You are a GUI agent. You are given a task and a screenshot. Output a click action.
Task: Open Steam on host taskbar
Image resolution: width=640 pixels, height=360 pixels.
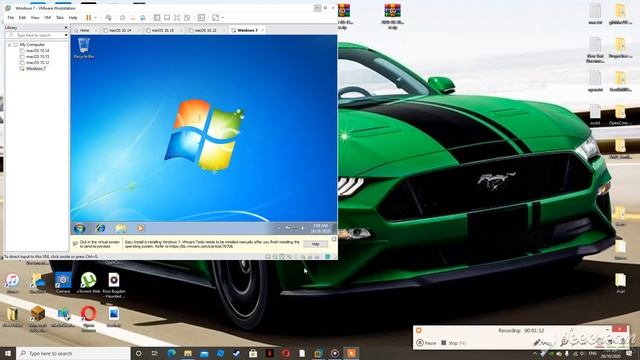click(x=237, y=353)
